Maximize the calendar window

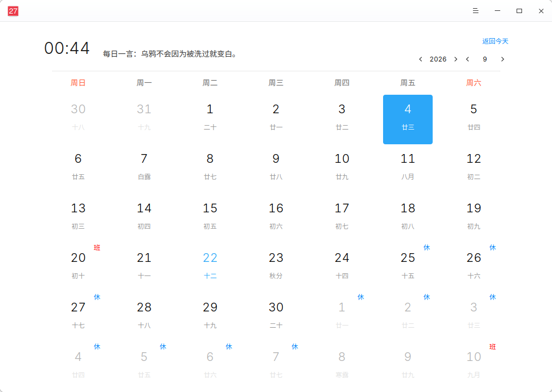(519, 11)
